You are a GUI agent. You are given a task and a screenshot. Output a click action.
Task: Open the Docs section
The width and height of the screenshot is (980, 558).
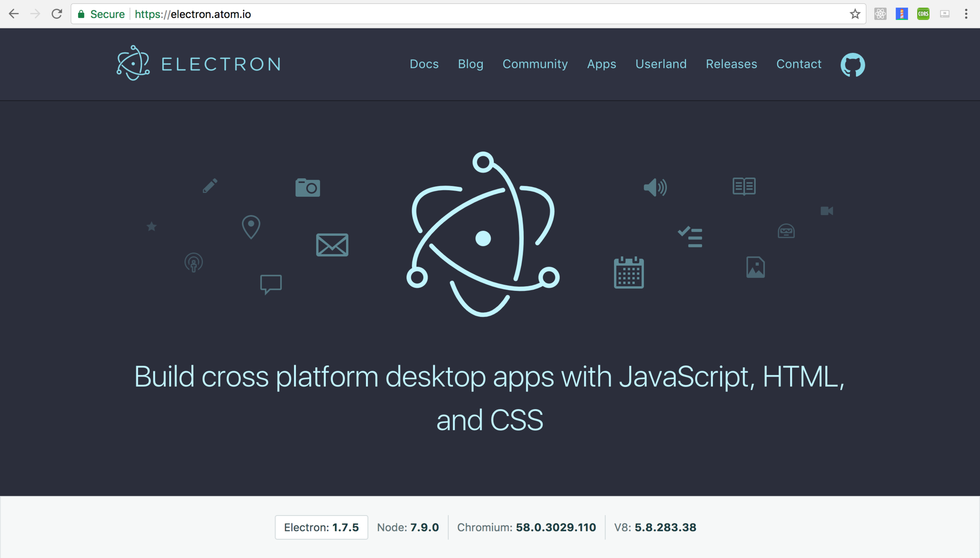tap(424, 64)
